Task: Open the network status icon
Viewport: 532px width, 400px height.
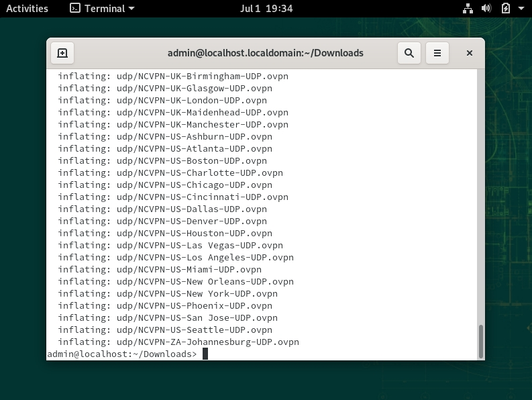Action: pos(468,9)
